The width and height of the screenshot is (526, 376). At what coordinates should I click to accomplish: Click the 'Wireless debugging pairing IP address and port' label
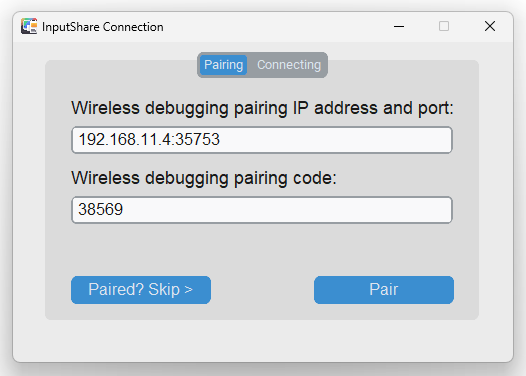[262, 108]
